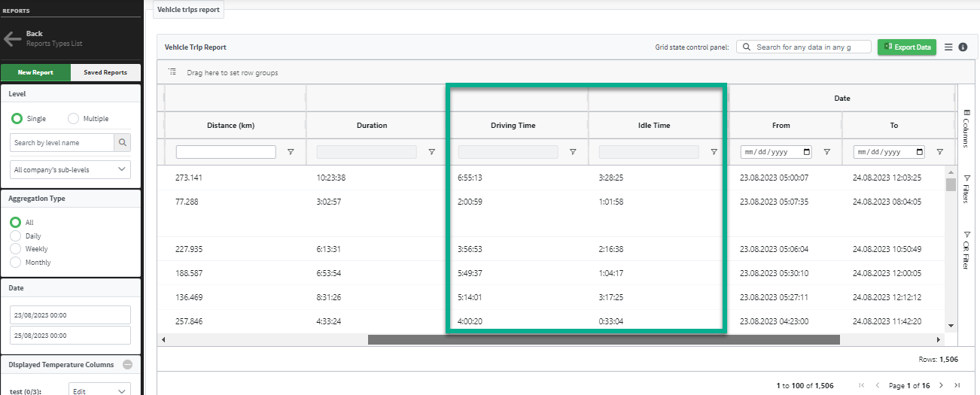Click the From filter mm/dd/yyyy field
980x395 pixels.
click(x=777, y=152)
